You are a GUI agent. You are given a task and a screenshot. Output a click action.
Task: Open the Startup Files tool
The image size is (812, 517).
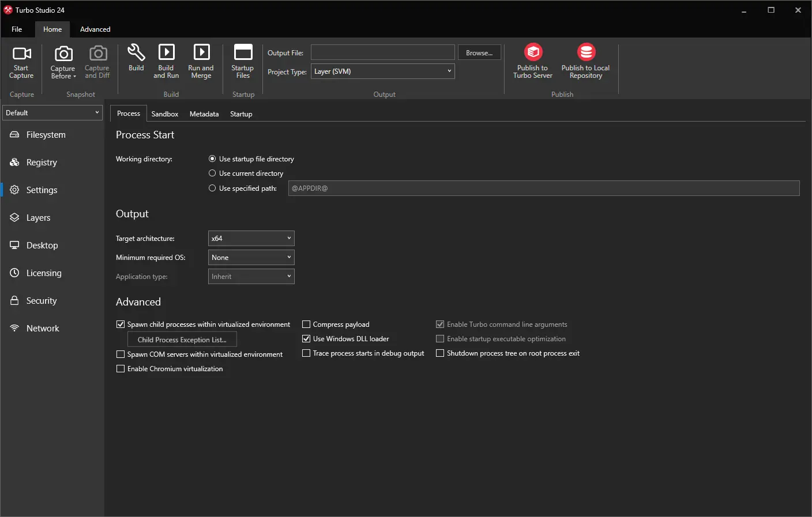tap(243, 61)
